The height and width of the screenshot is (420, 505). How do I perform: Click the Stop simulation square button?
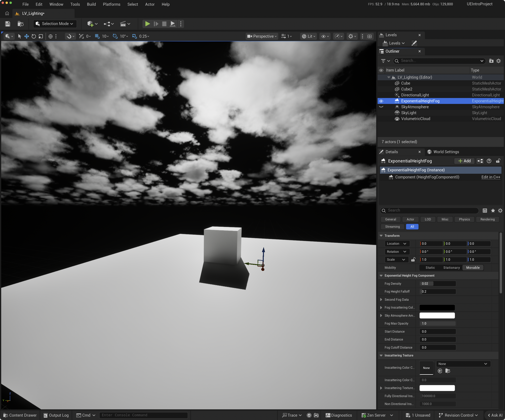point(164,23)
